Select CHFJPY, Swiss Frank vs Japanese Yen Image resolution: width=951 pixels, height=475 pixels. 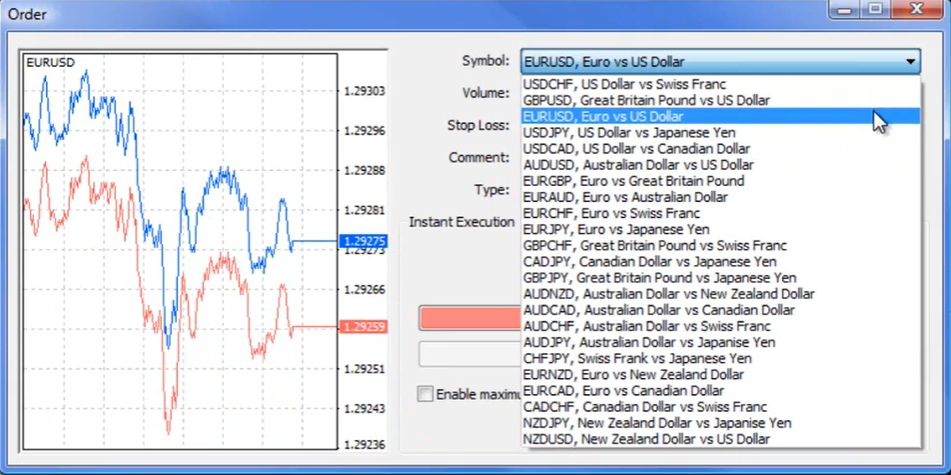point(721,359)
